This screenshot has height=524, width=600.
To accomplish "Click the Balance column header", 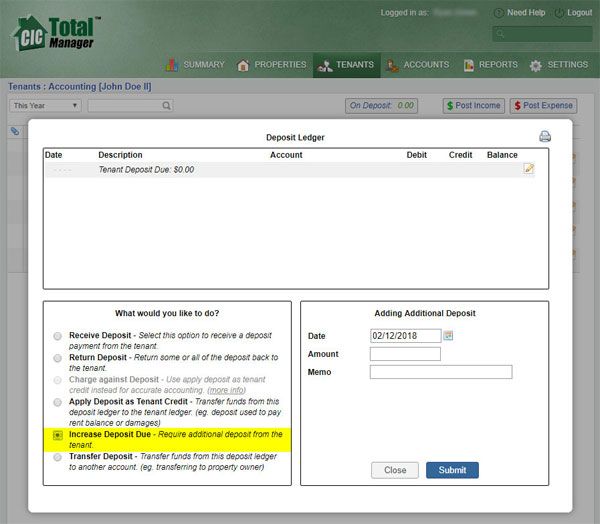I will click(x=502, y=155).
